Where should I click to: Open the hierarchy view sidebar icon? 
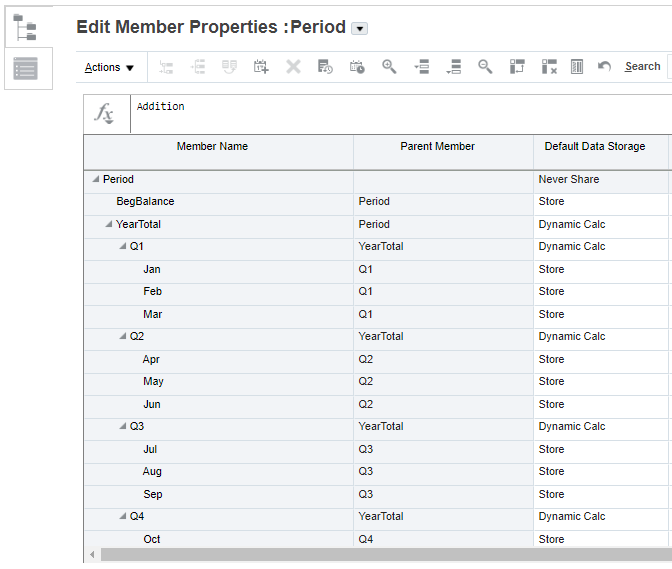coord(26,26)
